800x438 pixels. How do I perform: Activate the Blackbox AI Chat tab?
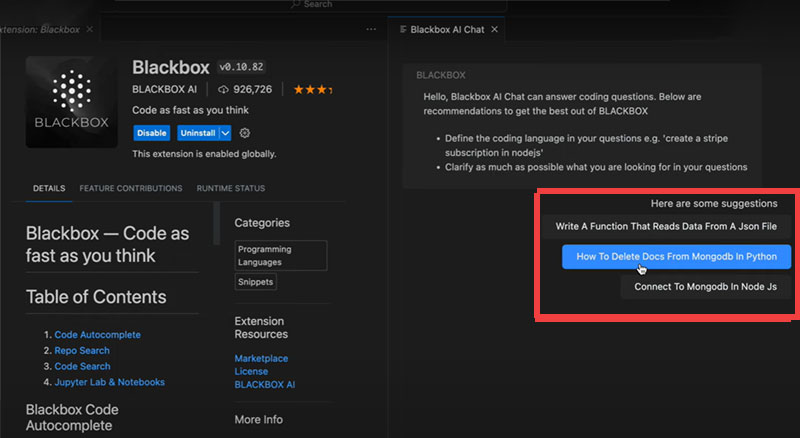tap(446, 30)
